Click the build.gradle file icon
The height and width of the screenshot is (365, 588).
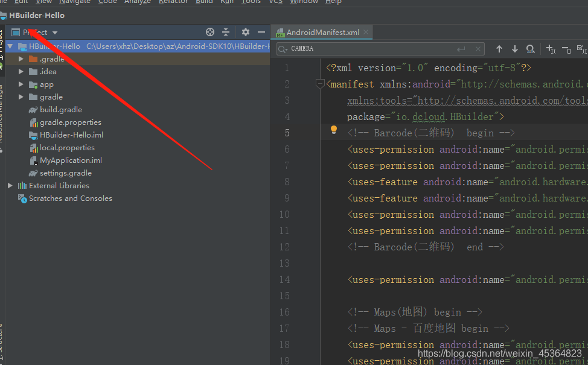point(33,110)
